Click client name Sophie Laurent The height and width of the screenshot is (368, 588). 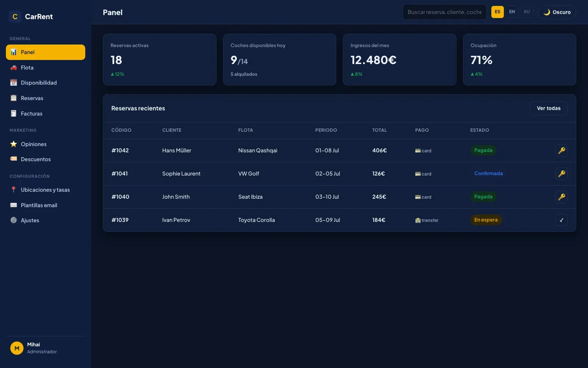[x=181, y=174]
